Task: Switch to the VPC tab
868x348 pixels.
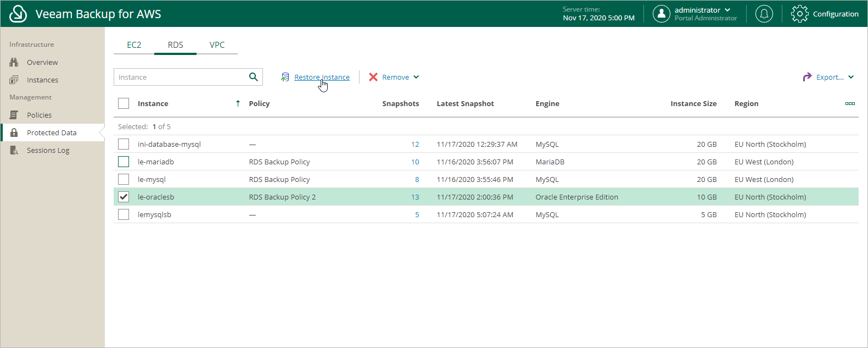Action: pos(217,45)
